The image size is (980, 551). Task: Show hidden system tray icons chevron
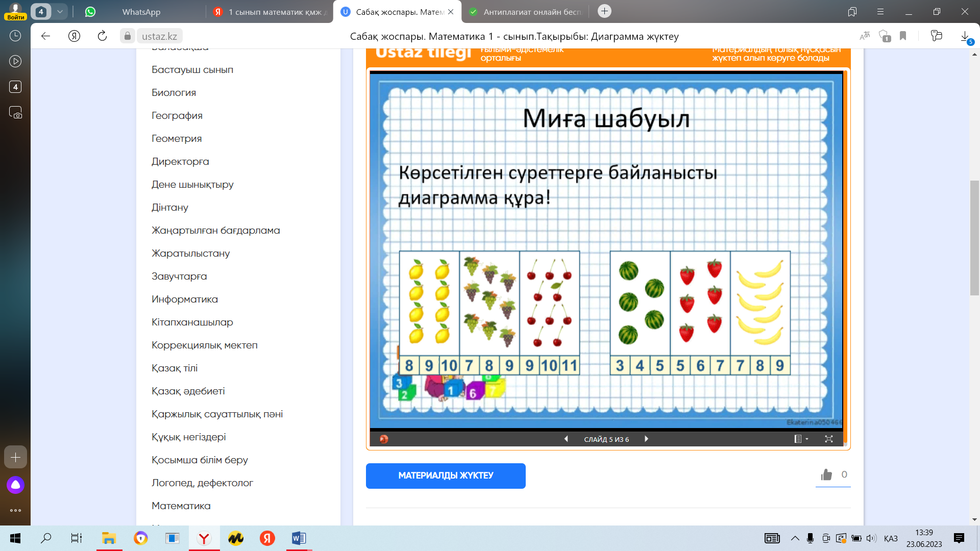click(x=795, y=538)
